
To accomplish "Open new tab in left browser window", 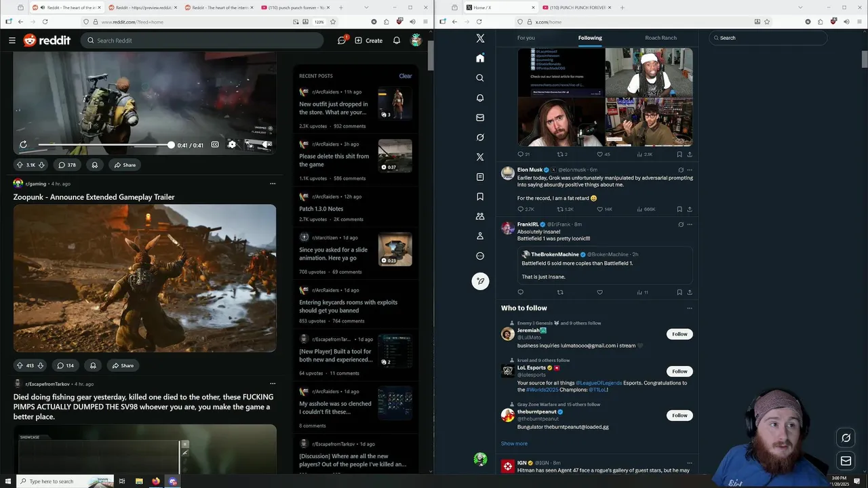I will tap(340, 7).
